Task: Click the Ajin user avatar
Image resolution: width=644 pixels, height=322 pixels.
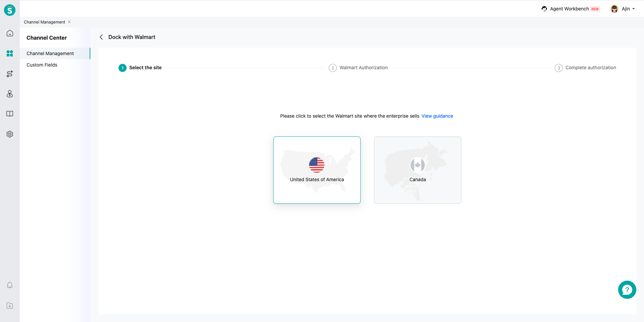Action: click(x=614, y=9)
